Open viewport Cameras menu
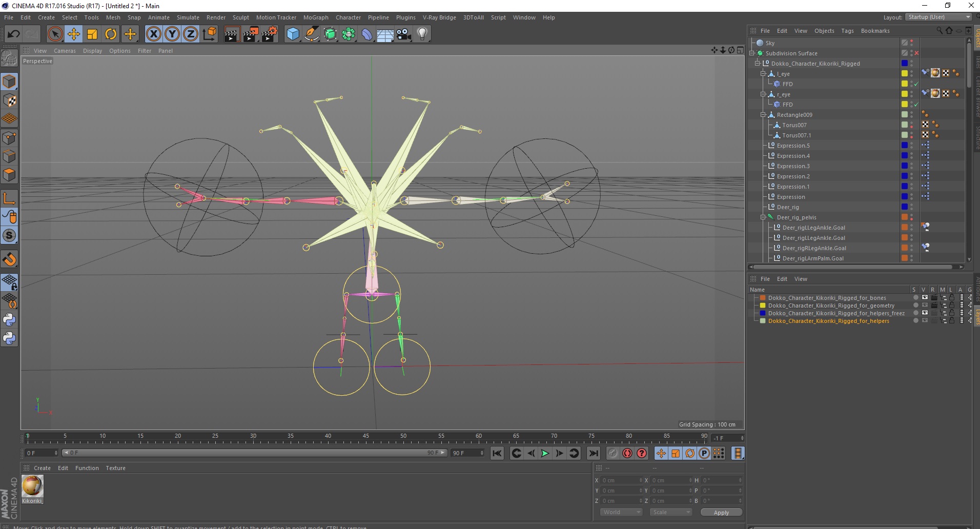The width and height of the screenshot is (980, 529). 65,51
